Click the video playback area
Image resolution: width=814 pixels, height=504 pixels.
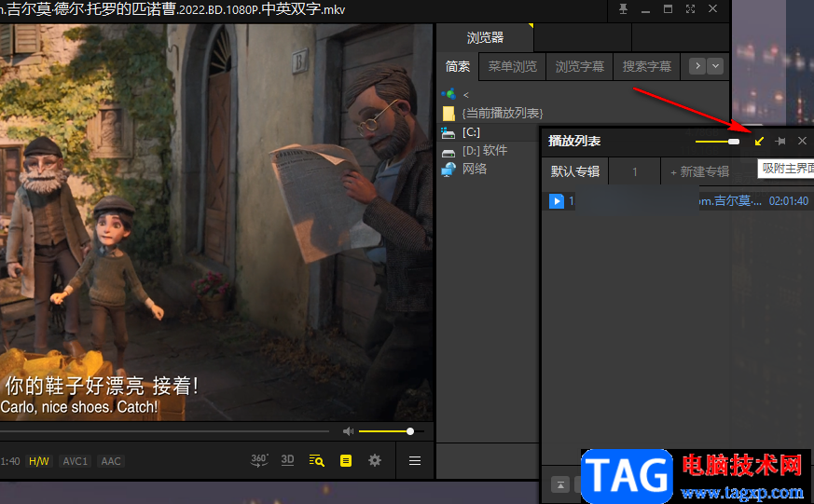click(216, 222)
